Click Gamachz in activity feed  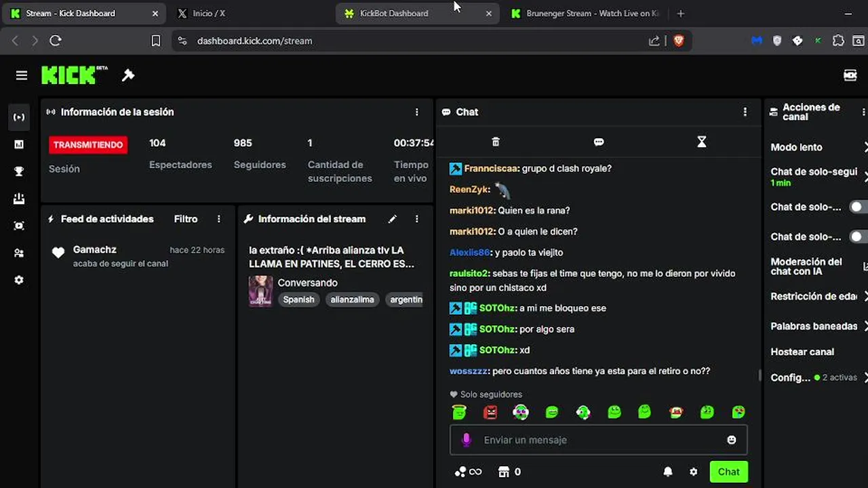pyautogui.click(x=95, y=249)
